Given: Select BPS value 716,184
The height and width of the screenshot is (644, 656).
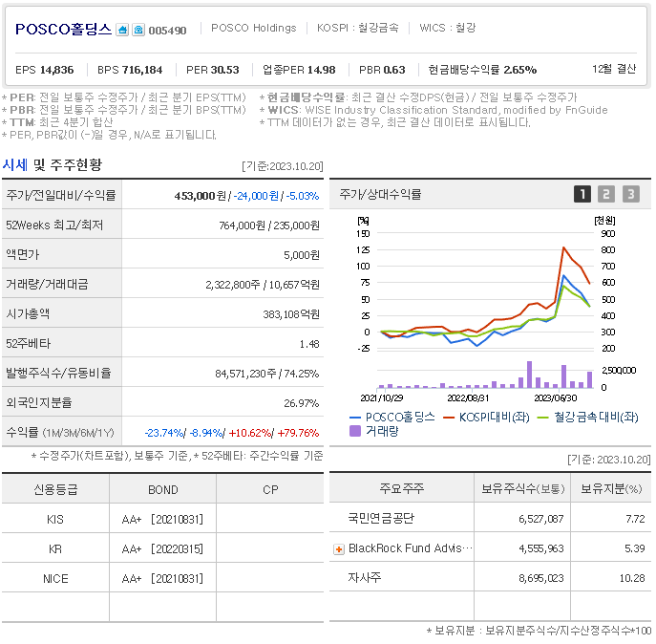Looking at the screenshot, I should coord(142,70).
